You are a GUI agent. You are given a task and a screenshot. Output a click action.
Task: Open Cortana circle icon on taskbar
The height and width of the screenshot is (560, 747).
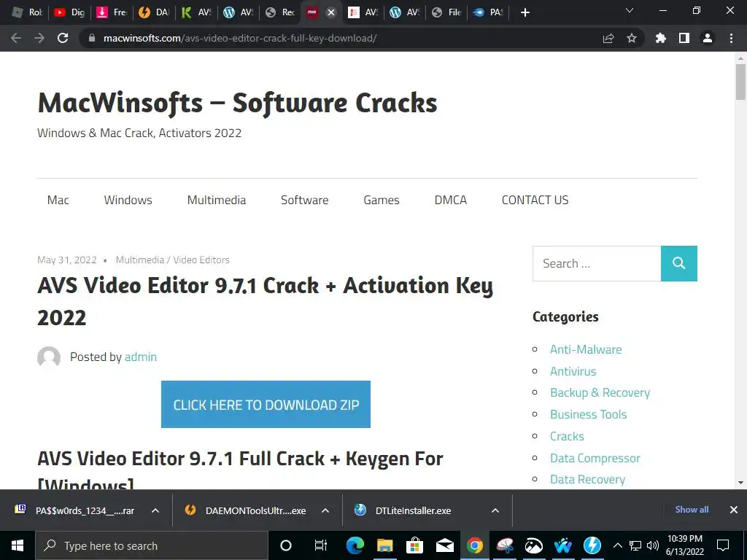pyautogui.click(x=286, y=545)
